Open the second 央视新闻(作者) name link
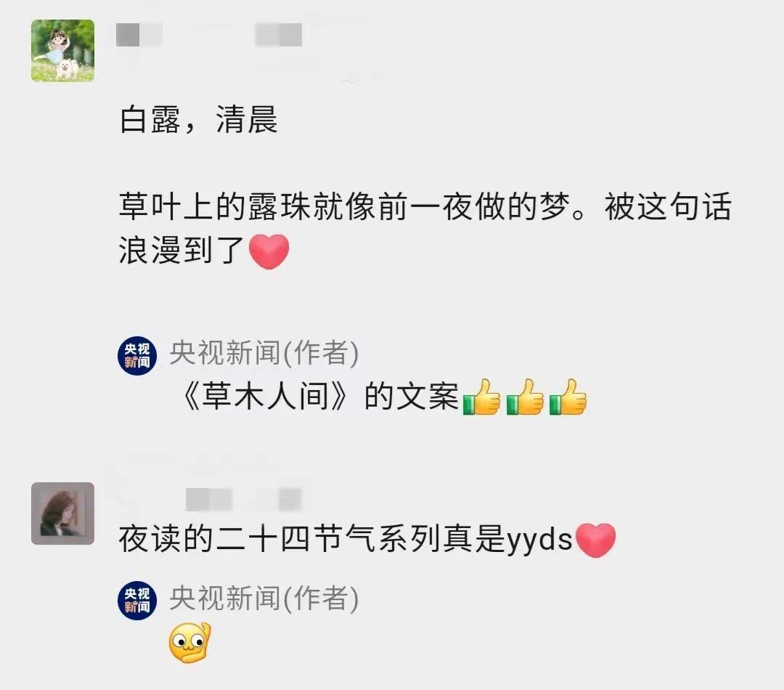This screenshot has height=690, width=784. click(264, 598)
